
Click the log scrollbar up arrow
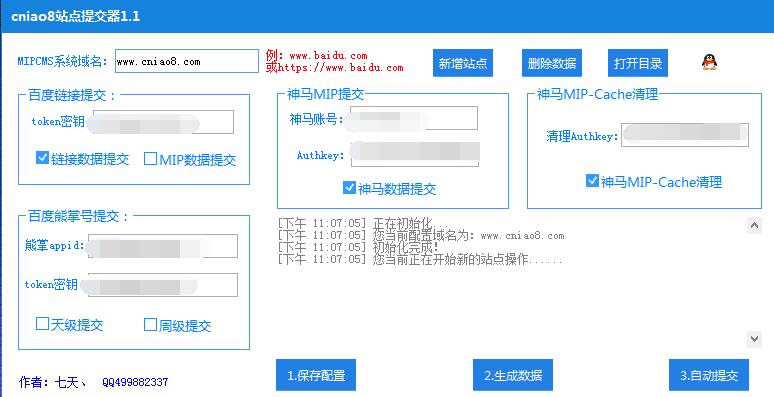point(754,225)
